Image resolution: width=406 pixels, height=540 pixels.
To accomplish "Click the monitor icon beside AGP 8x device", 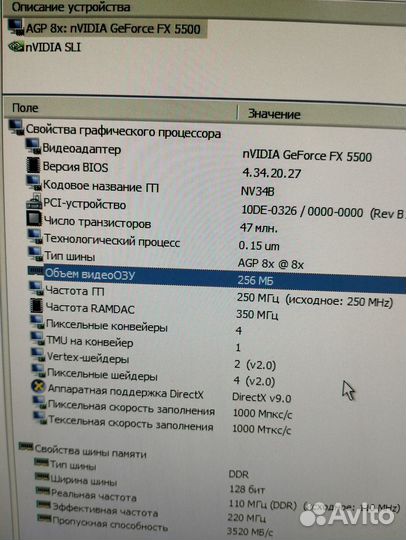I will (x=16, y=27).
